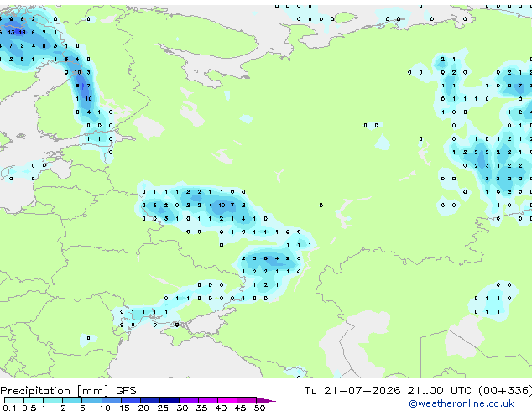Select the 30–35 mm purple legend swatch
Image resolution: width=532 pixels, height=411 pixels.
pyautogui.click(x=189, y=400)
